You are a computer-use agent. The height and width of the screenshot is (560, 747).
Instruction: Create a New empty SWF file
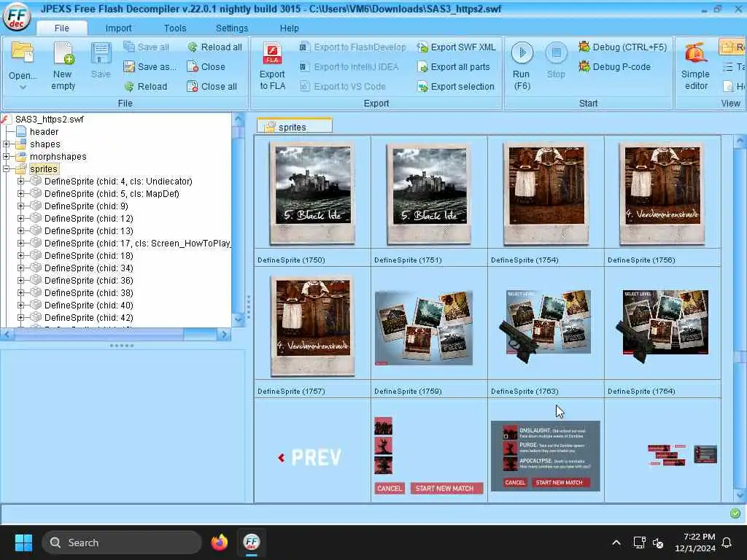63,66
